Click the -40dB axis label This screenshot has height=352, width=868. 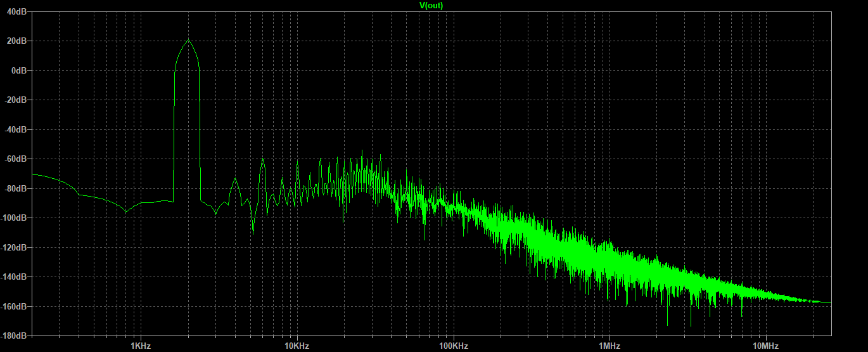pyautogui.click(x=16, y=129)
